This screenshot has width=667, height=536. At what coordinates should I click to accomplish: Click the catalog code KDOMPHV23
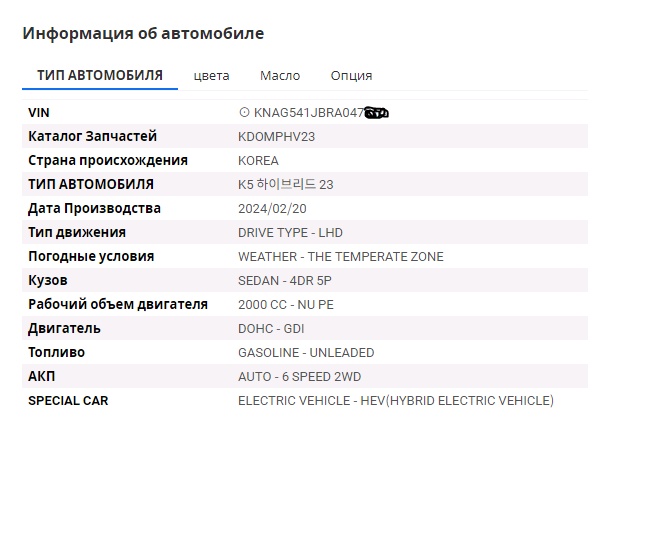coord(276,137)
